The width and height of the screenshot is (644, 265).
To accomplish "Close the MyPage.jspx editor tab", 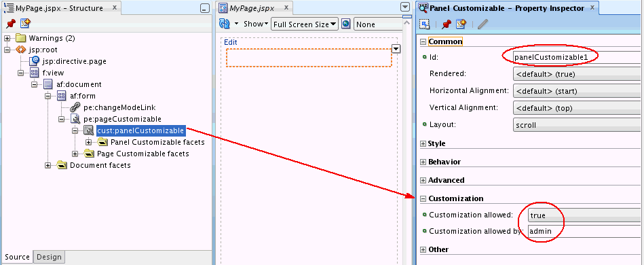I will click(x=286, y=7).
